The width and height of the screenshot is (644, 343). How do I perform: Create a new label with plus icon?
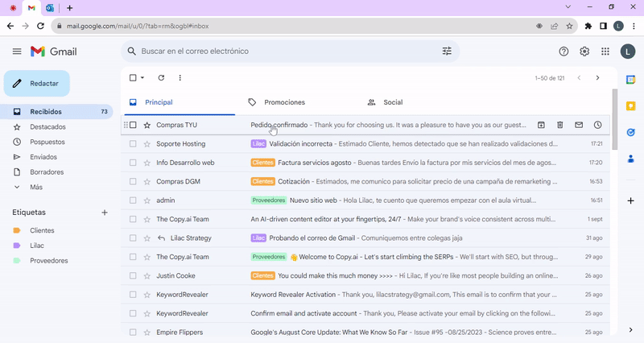coord(105,213)
